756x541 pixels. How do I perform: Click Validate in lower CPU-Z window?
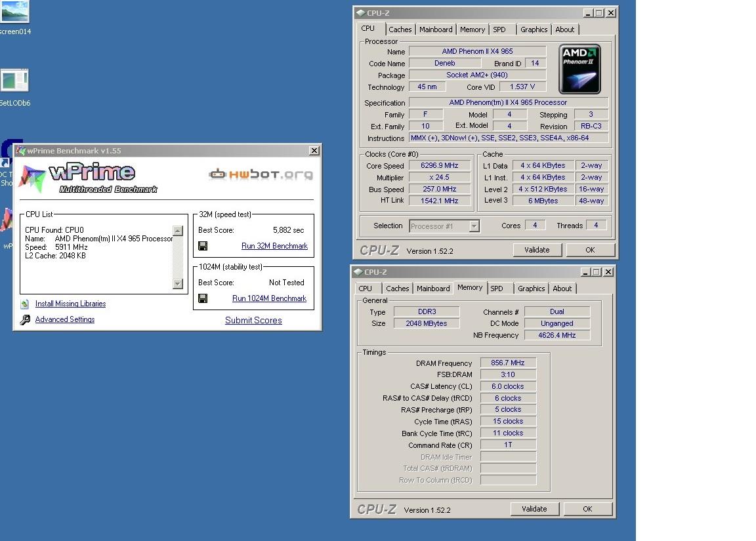tap(535, 510)
